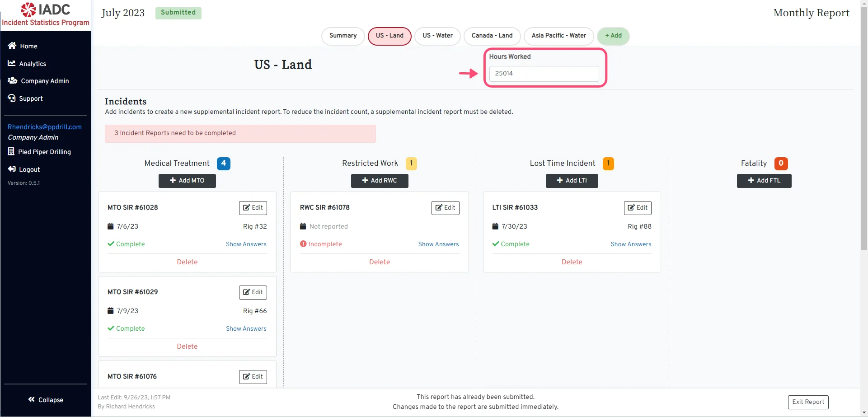Delete MTO SIR #61029
The width and height of the screenshot is (868, 417).
pos(187,347)
